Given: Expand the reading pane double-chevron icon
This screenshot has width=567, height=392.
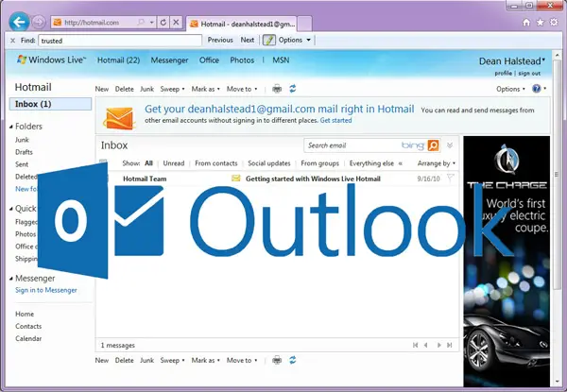Looking at the screenshot, I should (x=450, y=145).
